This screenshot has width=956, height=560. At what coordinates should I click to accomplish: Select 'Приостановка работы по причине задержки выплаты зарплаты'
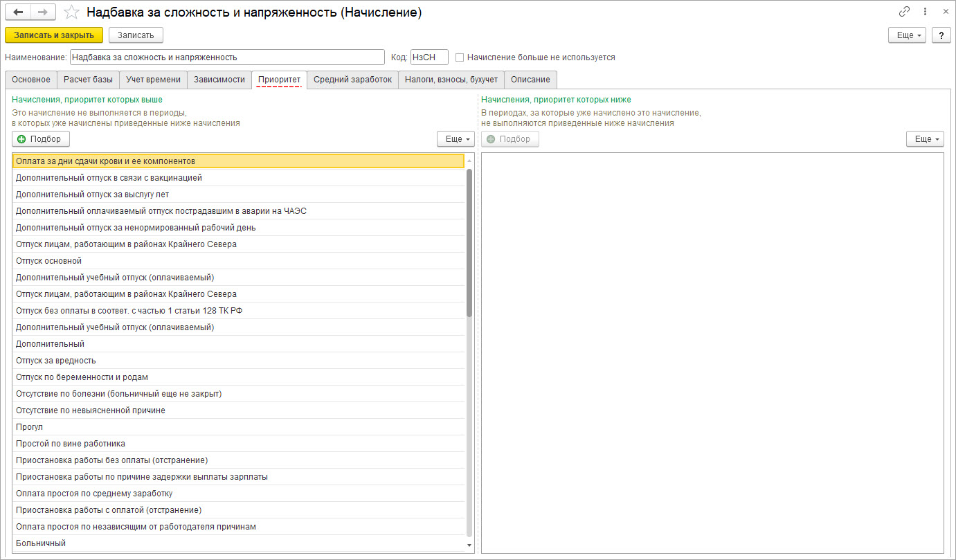click(x=238, y=477)
